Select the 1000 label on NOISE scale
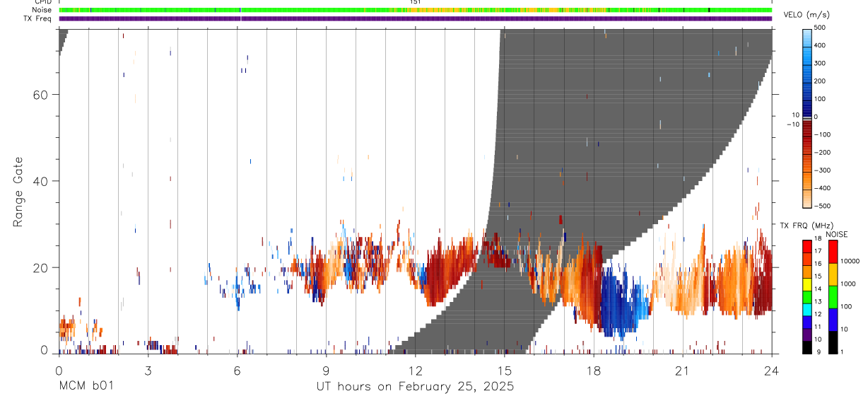This screenshot has width=868, height=401. (x=848, y=284)
